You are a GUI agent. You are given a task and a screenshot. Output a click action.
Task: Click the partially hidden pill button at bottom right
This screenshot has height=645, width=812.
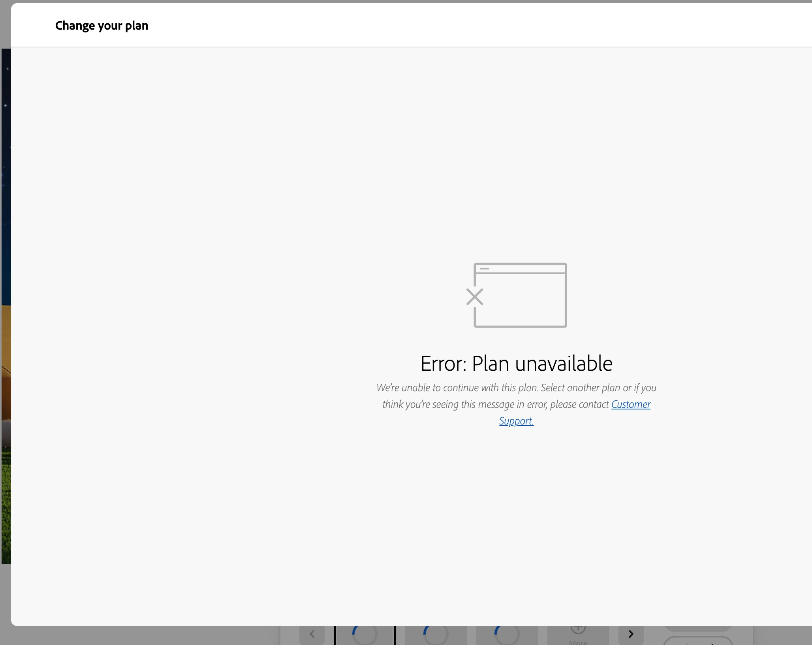(698, 629)
